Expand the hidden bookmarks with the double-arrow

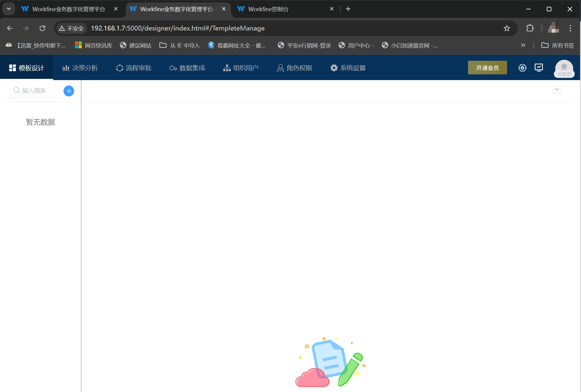click(524, 45)
